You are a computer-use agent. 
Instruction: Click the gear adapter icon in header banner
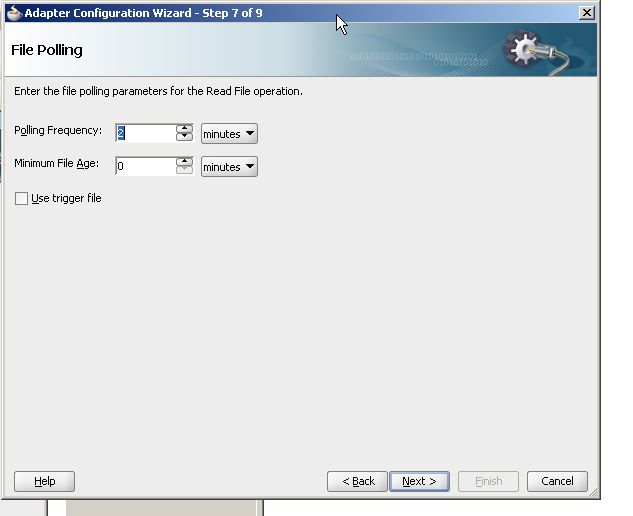[535, 51]
